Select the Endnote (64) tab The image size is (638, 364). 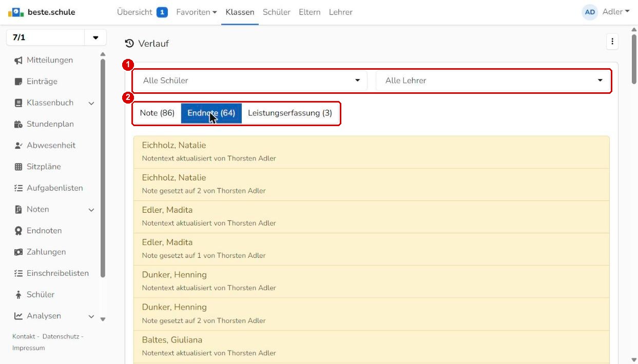(211, 113)
